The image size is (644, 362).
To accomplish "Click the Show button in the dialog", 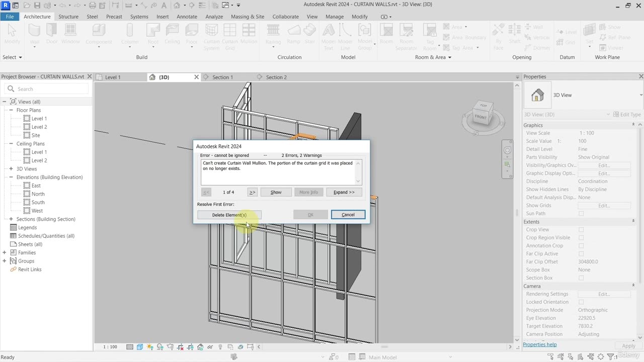I will pos(276,192).
